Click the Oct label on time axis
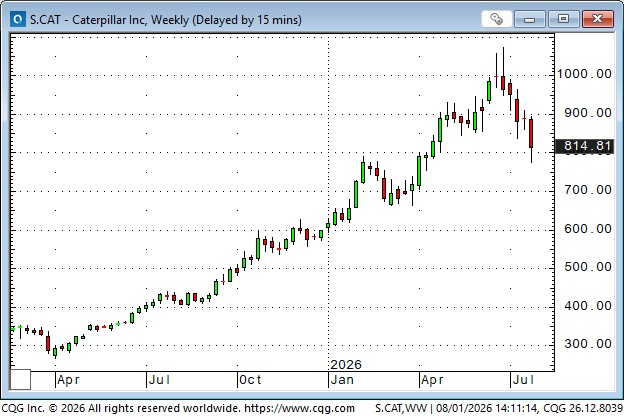The image size is (624, 416). [x=250, y=380]
